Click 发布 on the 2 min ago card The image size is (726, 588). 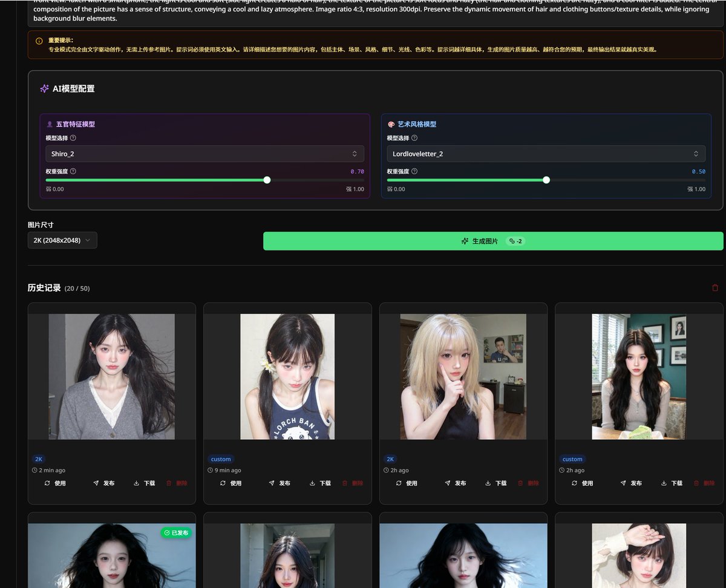(x=103, y=483)
